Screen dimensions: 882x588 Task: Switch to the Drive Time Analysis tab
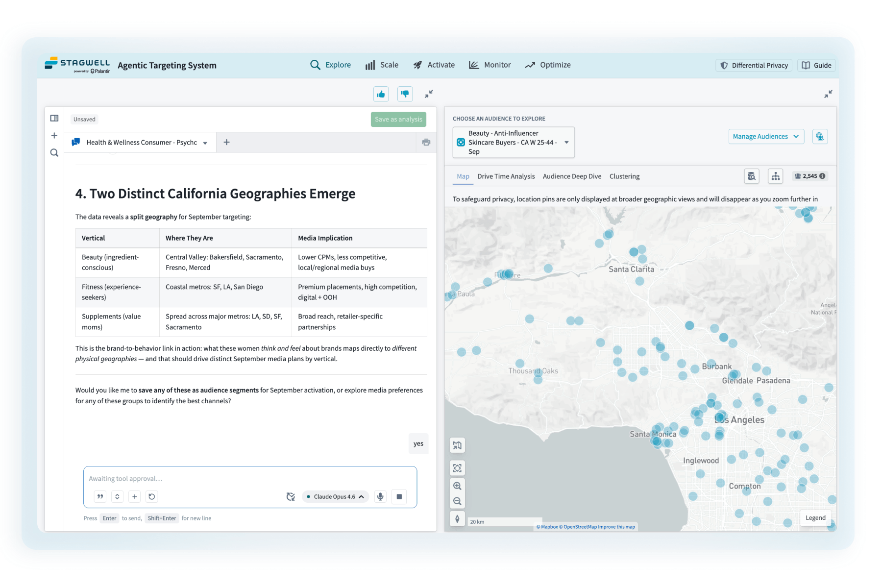[506, 176]
